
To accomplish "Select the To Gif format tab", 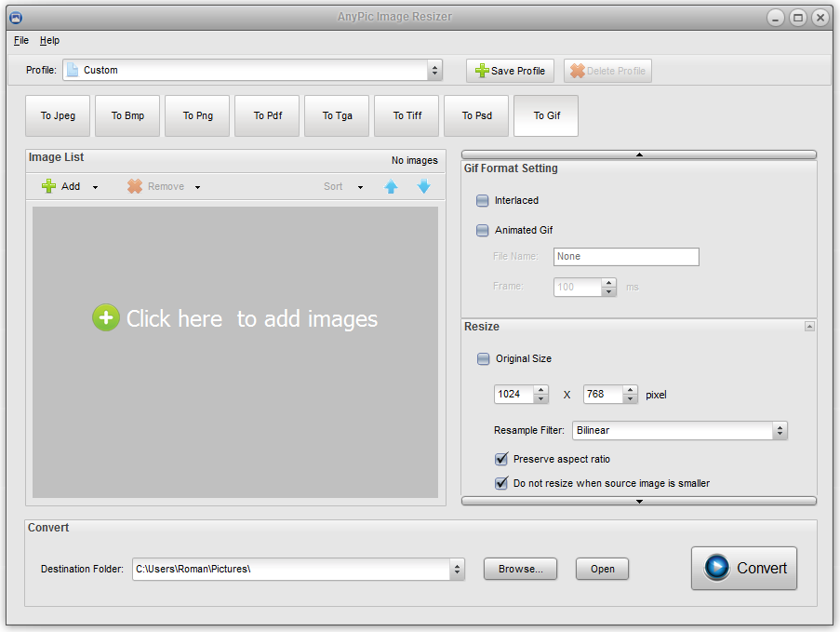I will tap(546, 115).
